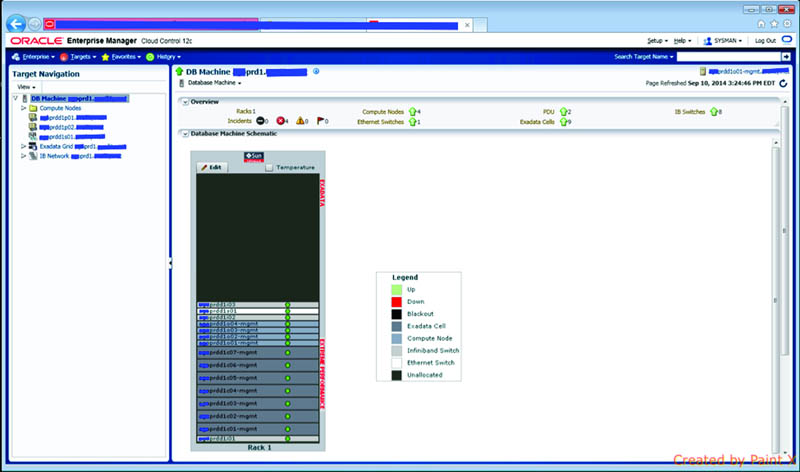
Task: Select the Compute Nodes folder in tree
Action: (x=60, y=108)
